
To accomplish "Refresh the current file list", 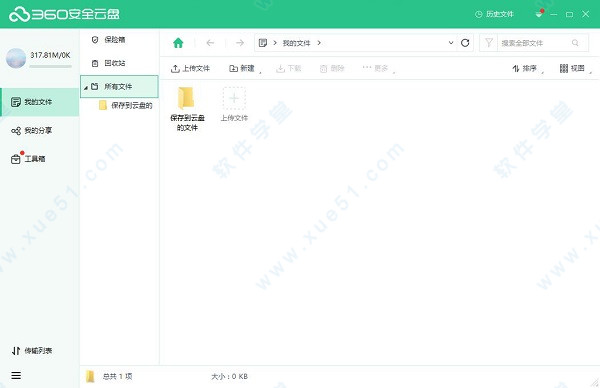I will coord(465,43).
